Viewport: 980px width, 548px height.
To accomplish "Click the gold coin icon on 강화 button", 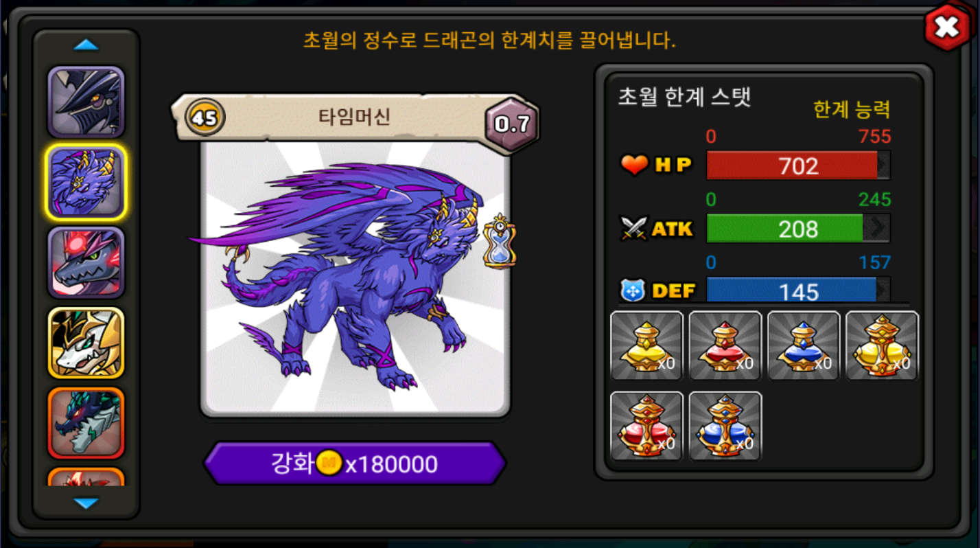I will tap(331, 464).
